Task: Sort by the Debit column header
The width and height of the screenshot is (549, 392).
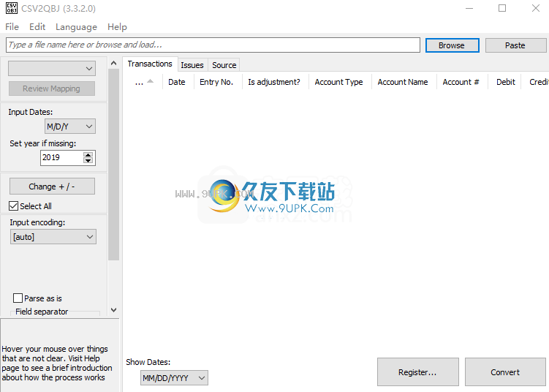Action: point(506,82)
